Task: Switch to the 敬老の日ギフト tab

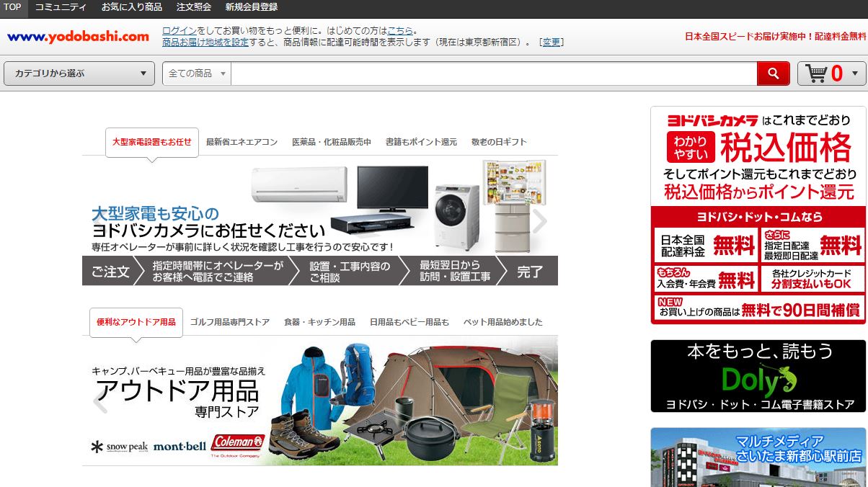Action: click(x=499, y=142)
